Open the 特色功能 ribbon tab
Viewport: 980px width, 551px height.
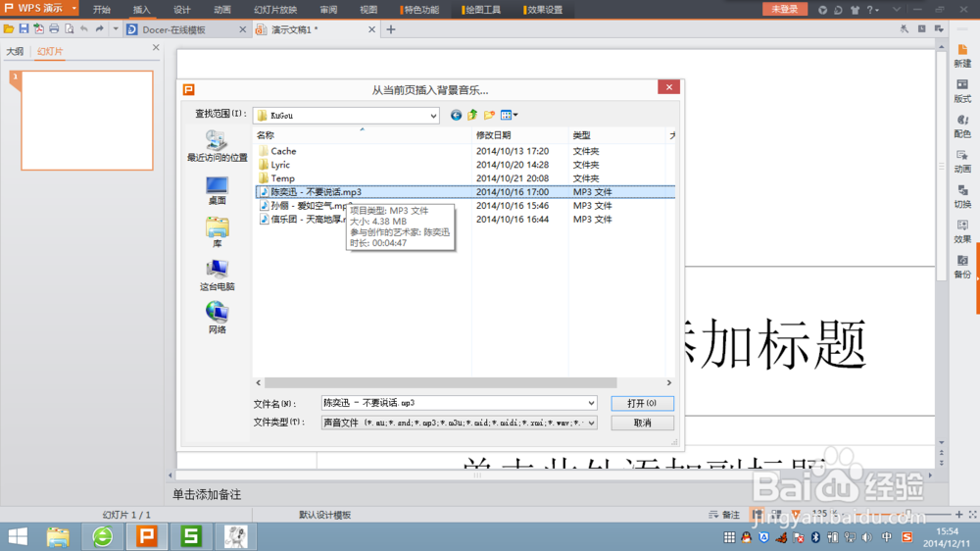[x=420, y=10]
